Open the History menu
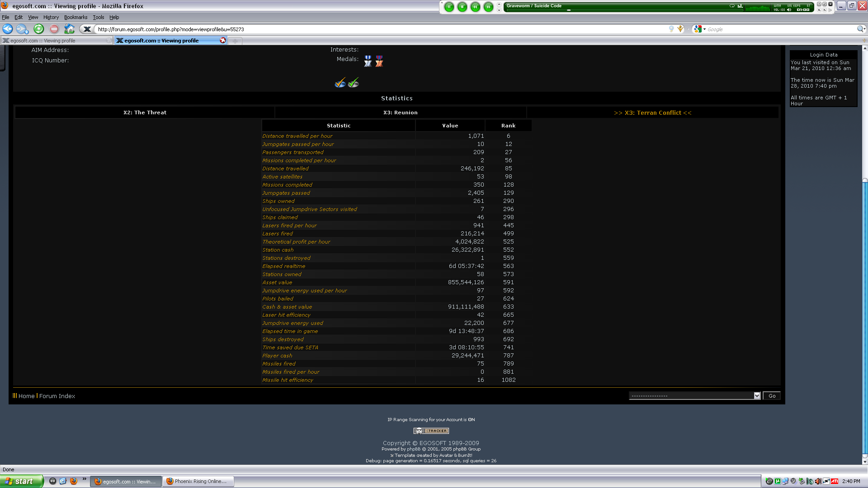 [x=51, y=17]
